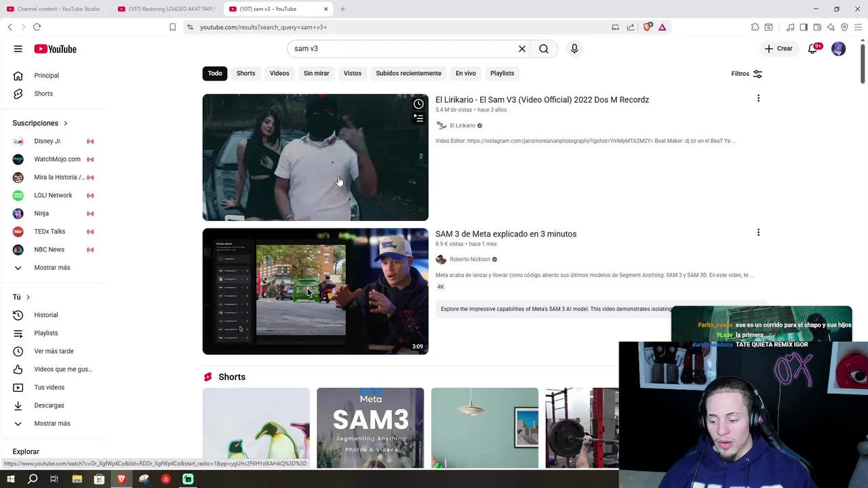Visit El Lirikario channel link

click(x=462, y=125)
